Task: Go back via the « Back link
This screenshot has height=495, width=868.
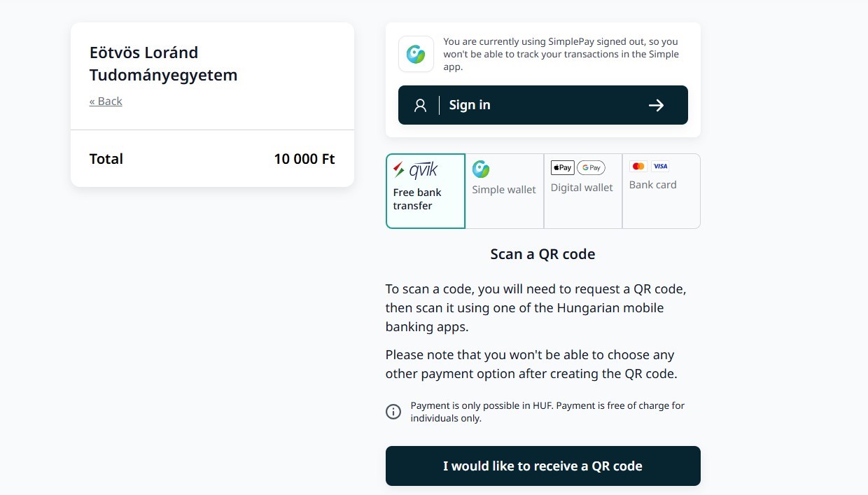Action: [106, 102]
